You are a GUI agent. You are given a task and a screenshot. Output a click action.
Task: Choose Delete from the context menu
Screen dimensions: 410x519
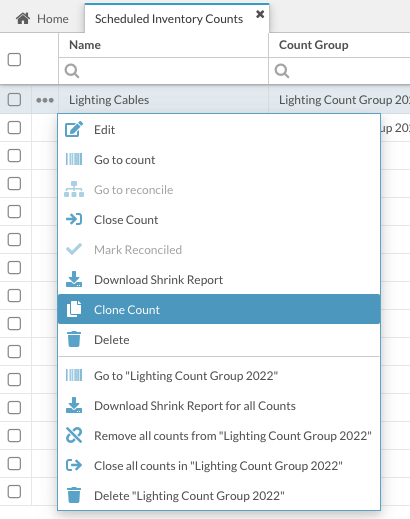pyautogui.click(x=219, y=340)
